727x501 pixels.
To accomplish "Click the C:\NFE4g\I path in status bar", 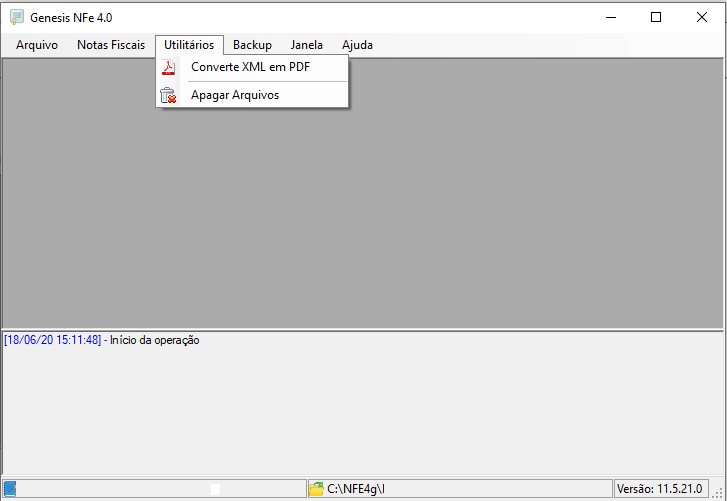I will click(x=356, y=489).
